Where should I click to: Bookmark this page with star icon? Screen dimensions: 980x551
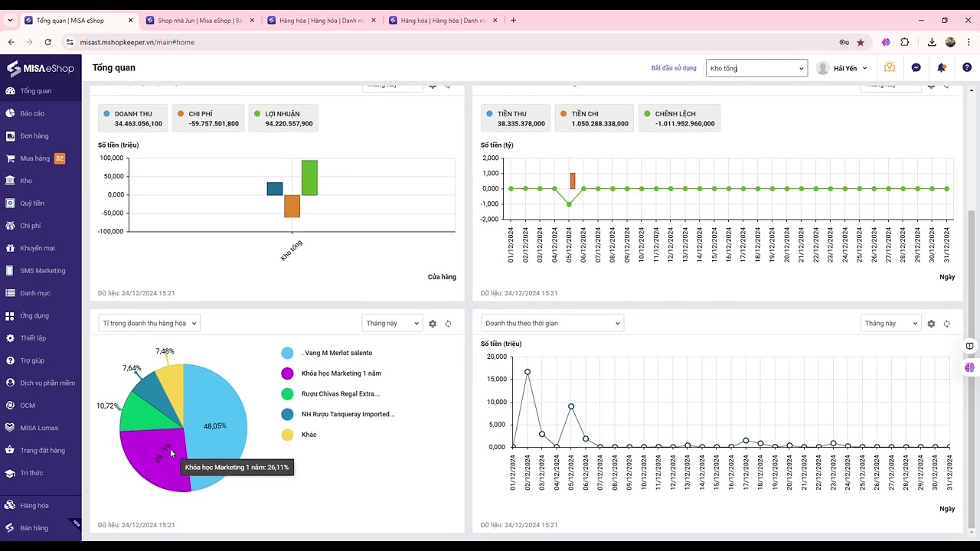pyautogui.click(x=861, y=42)
